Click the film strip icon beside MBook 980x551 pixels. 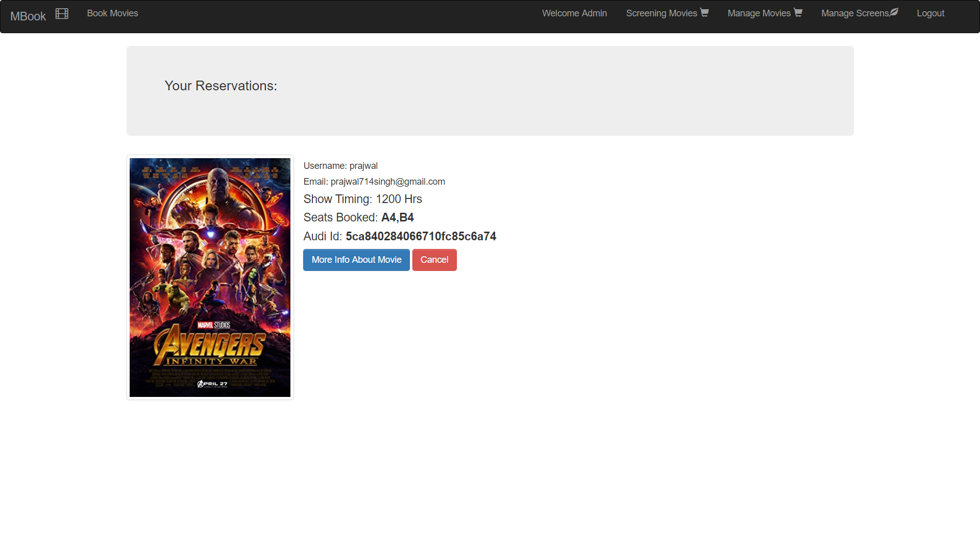[62, 14]
